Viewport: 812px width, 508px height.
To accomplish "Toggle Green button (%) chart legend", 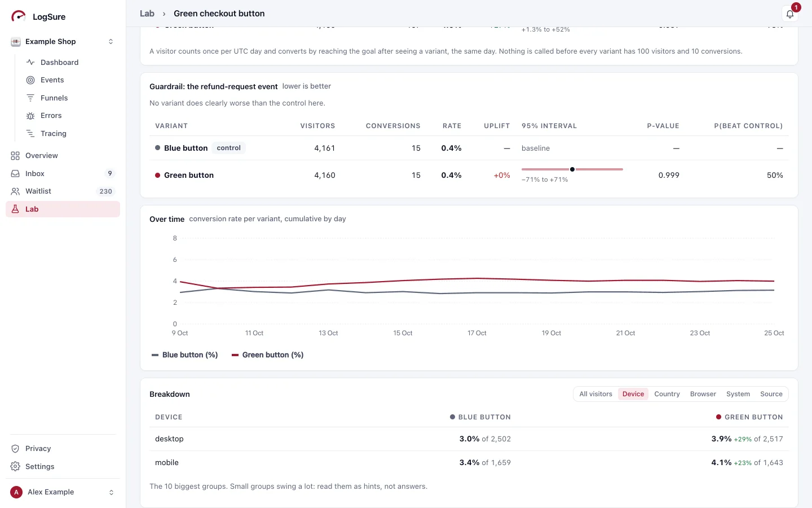I will [x=268, y=355].
